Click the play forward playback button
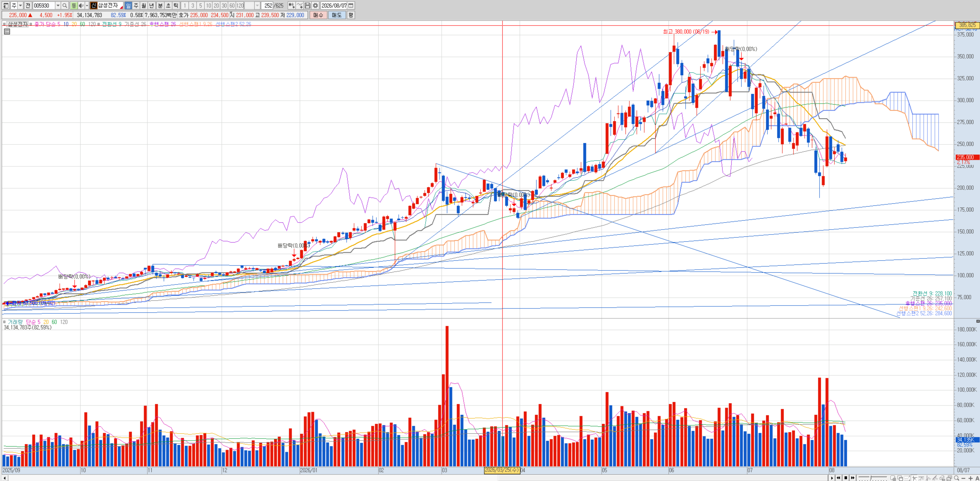 click(832, 478)
